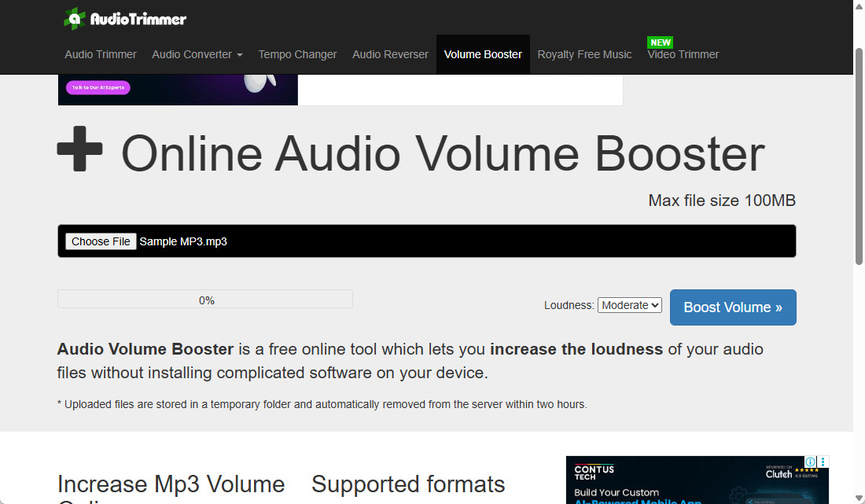
Task: Open the Tempo Changer page
Action: (x=297, y=54)
